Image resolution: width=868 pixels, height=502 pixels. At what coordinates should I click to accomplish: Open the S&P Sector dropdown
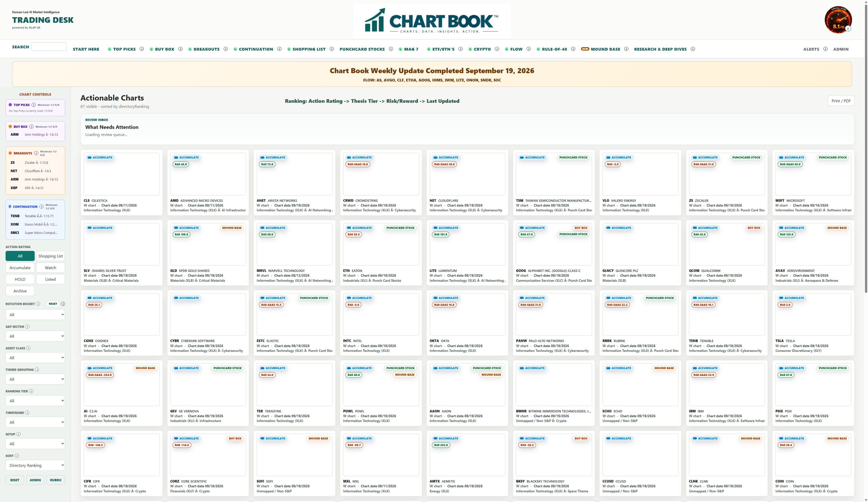point(35,336)
